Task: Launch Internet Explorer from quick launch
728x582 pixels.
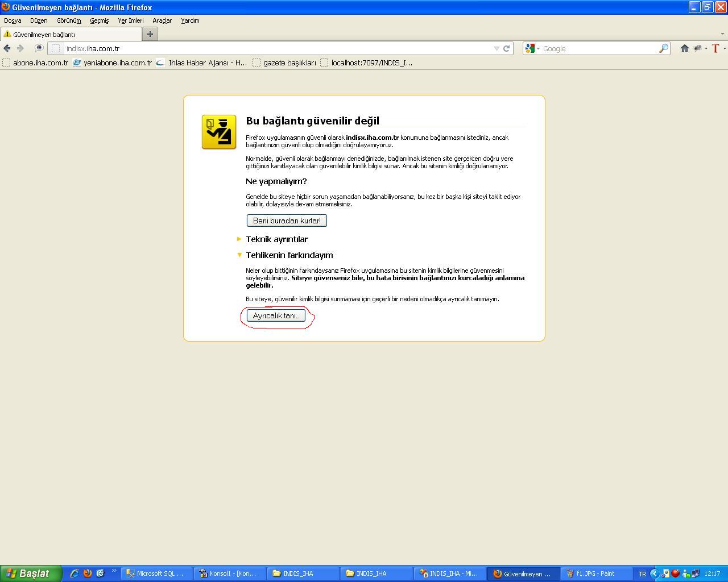Action: point(74,573)
